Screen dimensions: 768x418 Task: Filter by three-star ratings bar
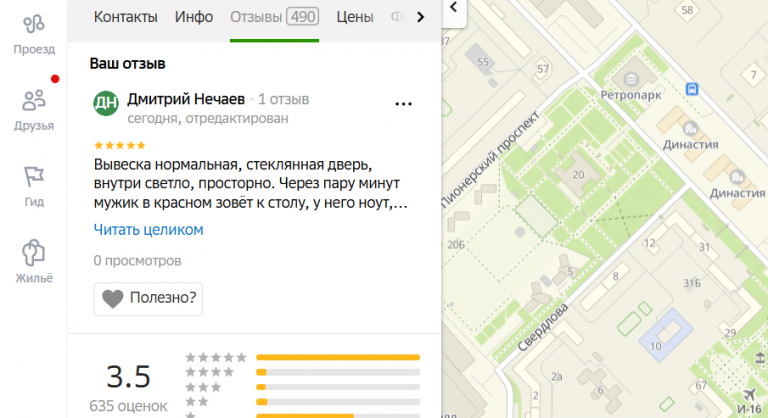click(338, 387)
